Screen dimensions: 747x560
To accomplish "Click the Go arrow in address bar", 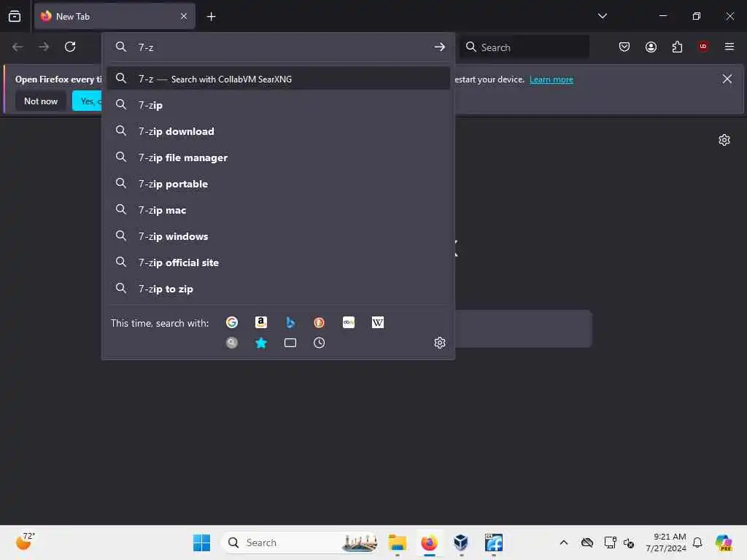I will [439, 47].
